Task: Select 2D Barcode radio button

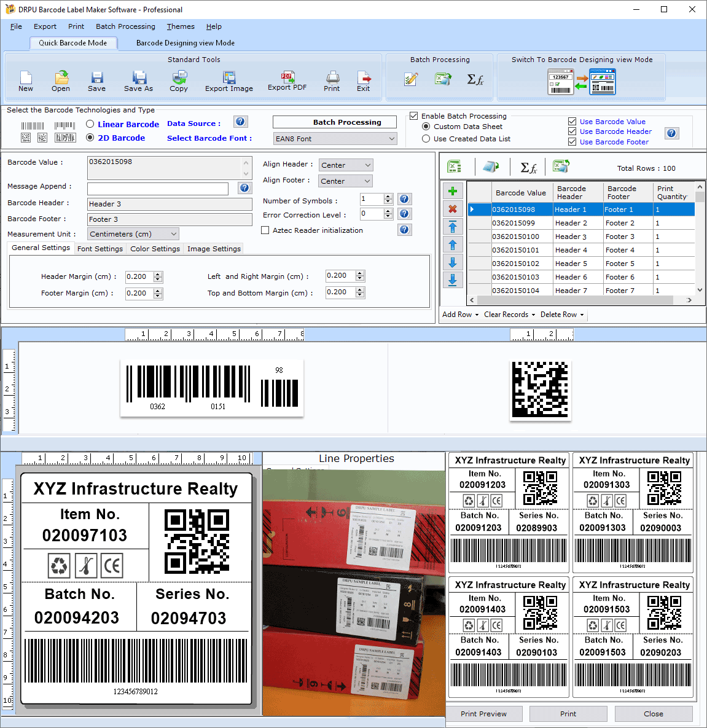Action: pos(90,138)
